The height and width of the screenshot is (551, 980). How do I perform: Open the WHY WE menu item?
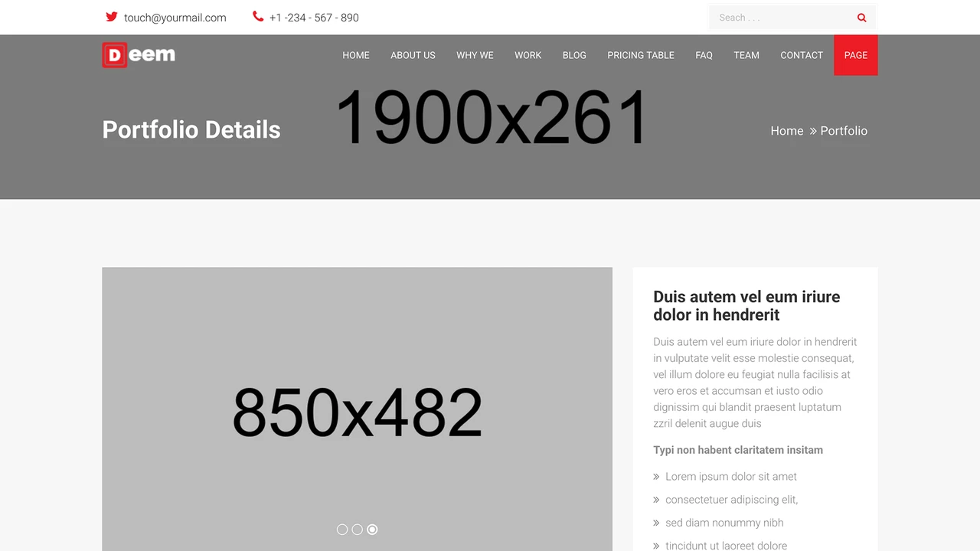[x=475, y=55]
